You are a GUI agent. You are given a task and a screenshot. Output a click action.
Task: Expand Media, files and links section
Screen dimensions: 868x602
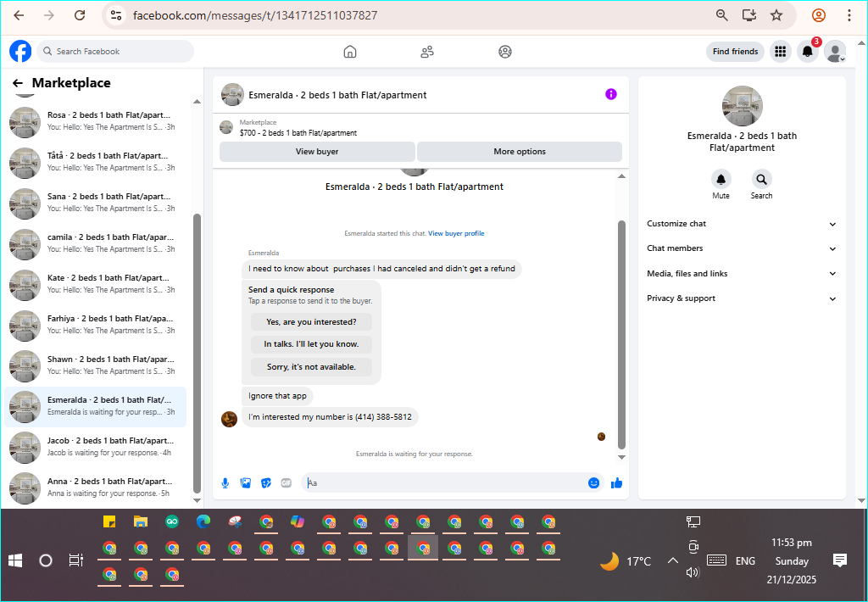[742, 274]
